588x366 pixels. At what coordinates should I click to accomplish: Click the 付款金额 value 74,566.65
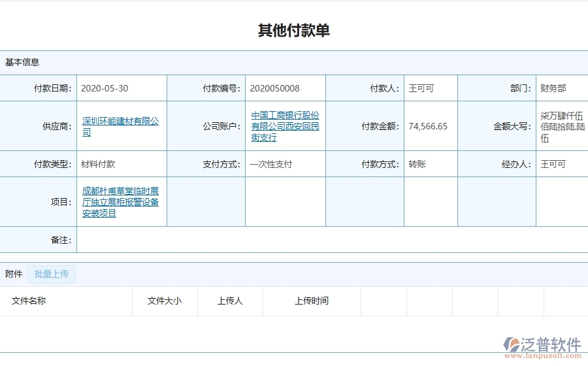pyautogui.click(x=428, y=126)
